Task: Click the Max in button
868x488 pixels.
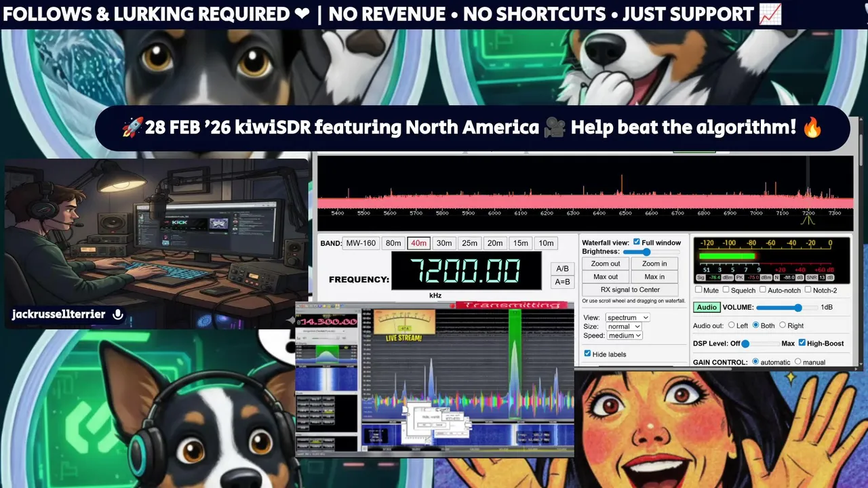Action: click(654, 277)
